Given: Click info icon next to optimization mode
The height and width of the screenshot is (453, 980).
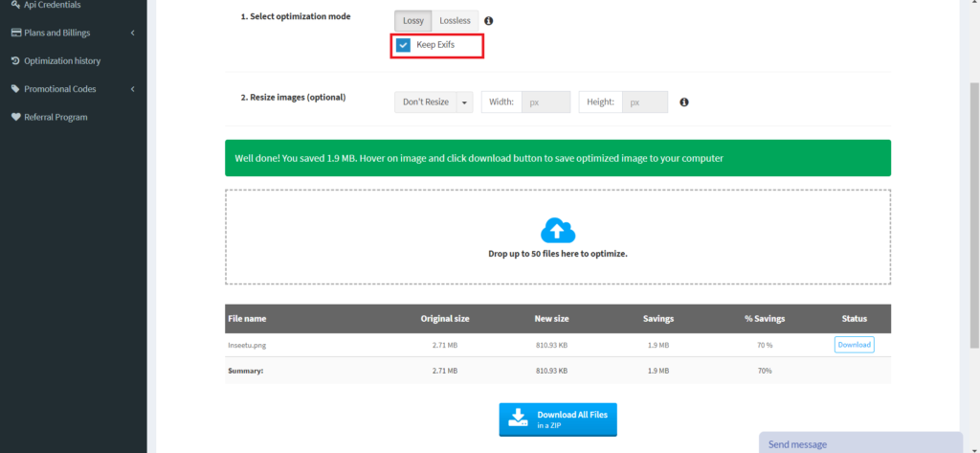Looking at the screenshot, I should 489,21.
